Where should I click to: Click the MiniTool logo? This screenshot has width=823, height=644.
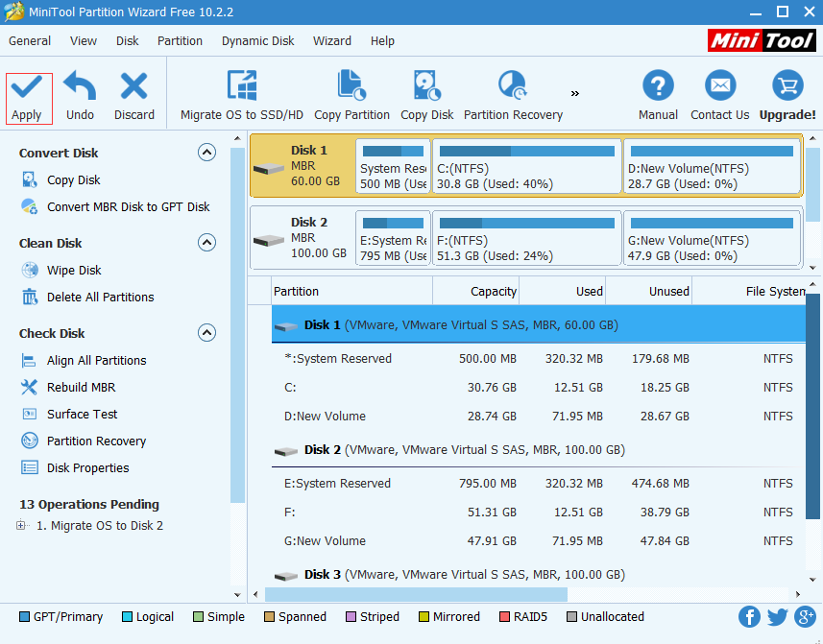coord(762,40)
